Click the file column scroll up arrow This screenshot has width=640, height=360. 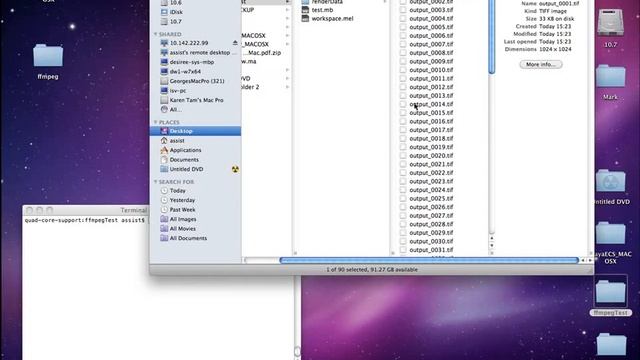click(x=491, y=238)
